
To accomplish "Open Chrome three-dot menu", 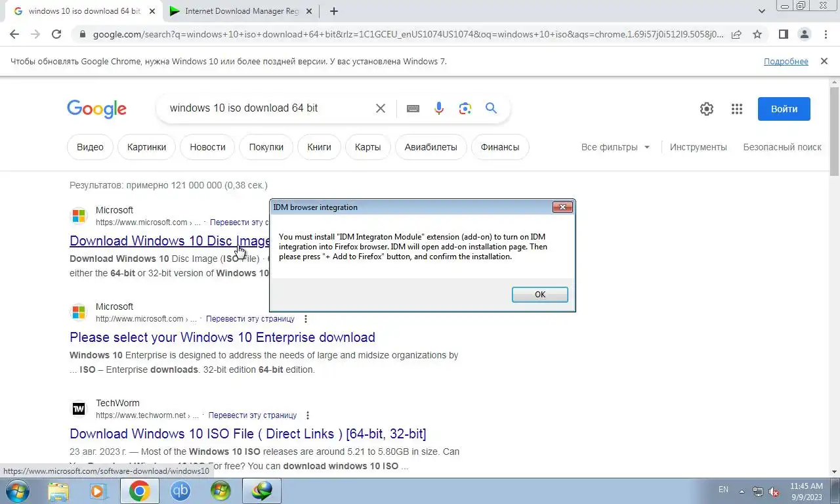I will click(826, 34).
